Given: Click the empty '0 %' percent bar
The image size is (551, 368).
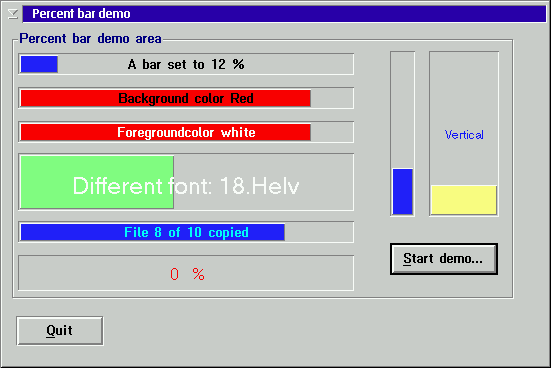Looking at the screenshot, I should coord(186,273).
